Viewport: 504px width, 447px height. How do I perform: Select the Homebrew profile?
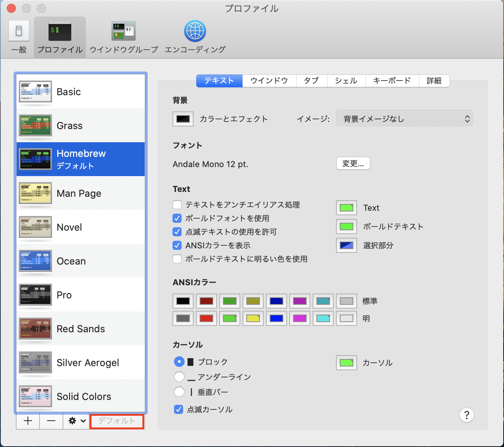(x=81, y=159)
